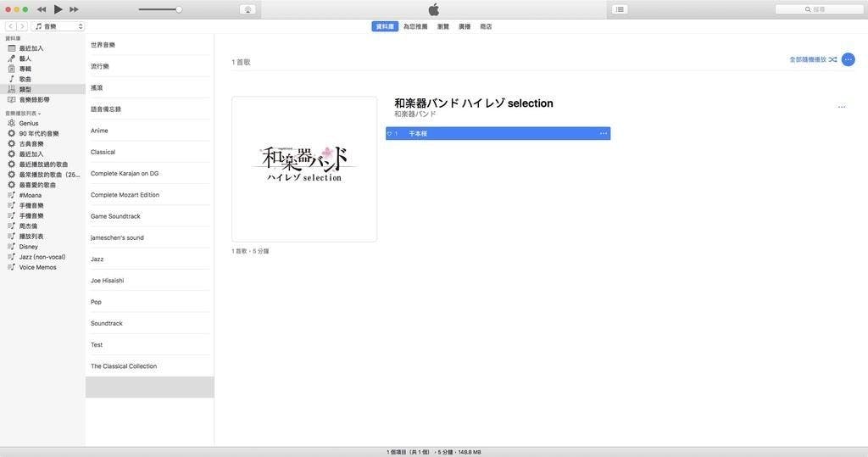Skip ahead with the fast-forward button

74,9
